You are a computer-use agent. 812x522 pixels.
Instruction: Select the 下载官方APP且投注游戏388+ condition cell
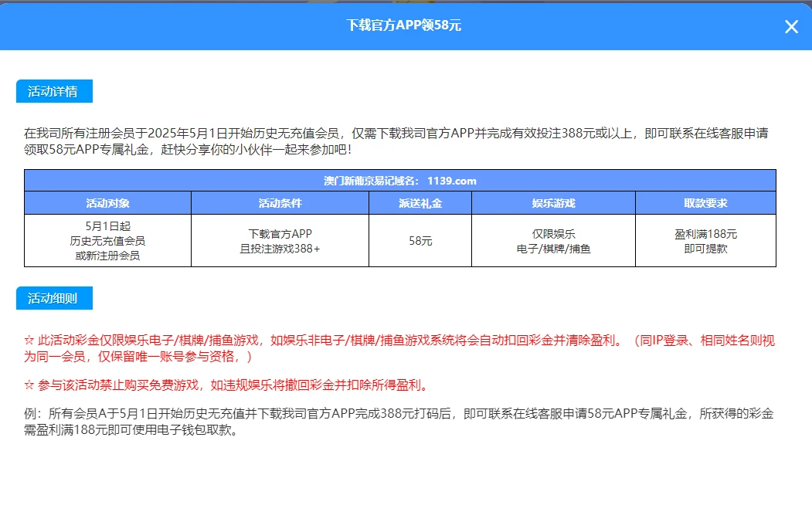point(280,239)
